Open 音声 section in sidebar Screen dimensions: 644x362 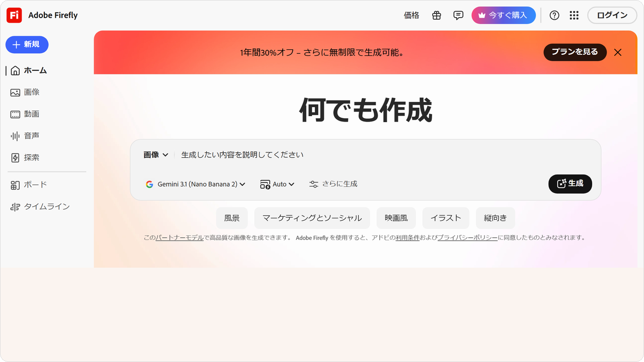pos(25,136)
